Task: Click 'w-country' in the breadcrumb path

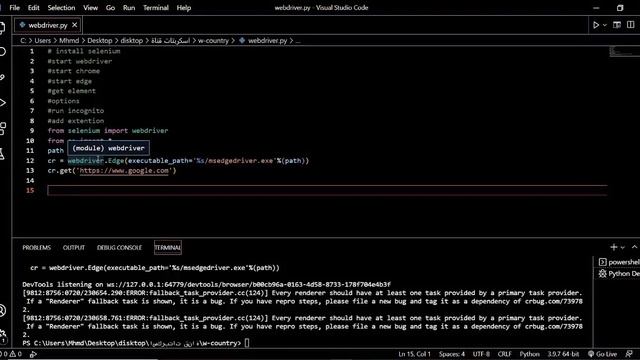Action: [x=213, y=40]
